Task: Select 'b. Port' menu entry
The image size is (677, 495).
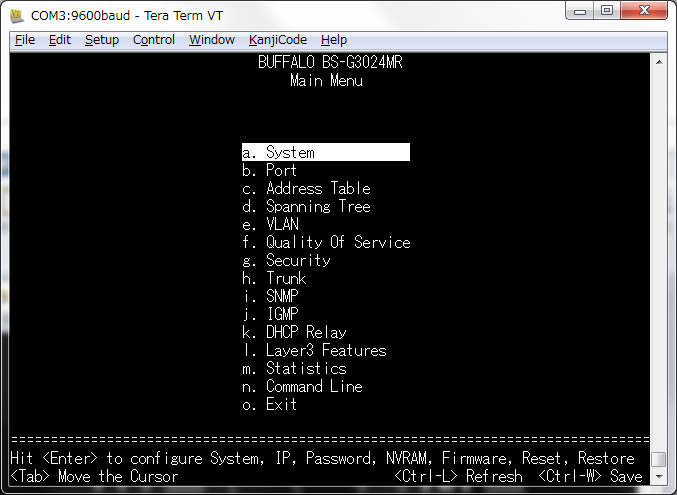Action: click(x=269, y=170)
